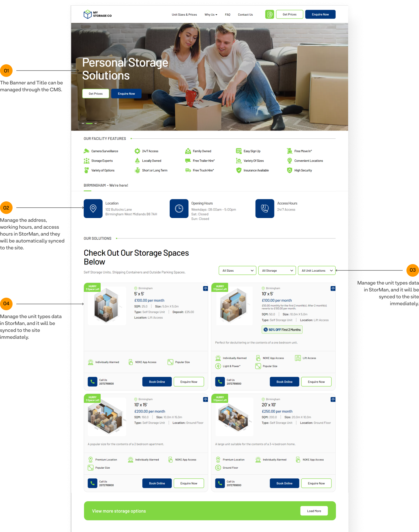The height and width of the screenshot is (532, 419).
Task: Click Call Us phone icon on 10' x 5' card
Action: tap(220, 382)
